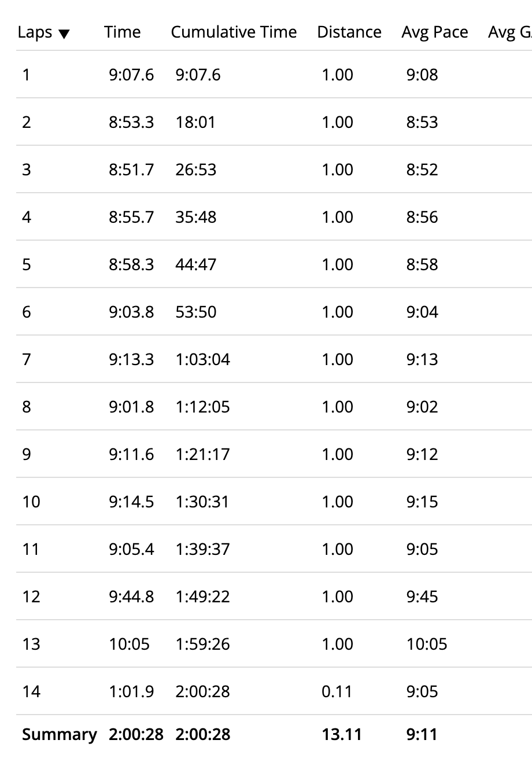Select lap 14 distance 0.11
The height and width of the screenshot is (773, 532).
point(337,691)
